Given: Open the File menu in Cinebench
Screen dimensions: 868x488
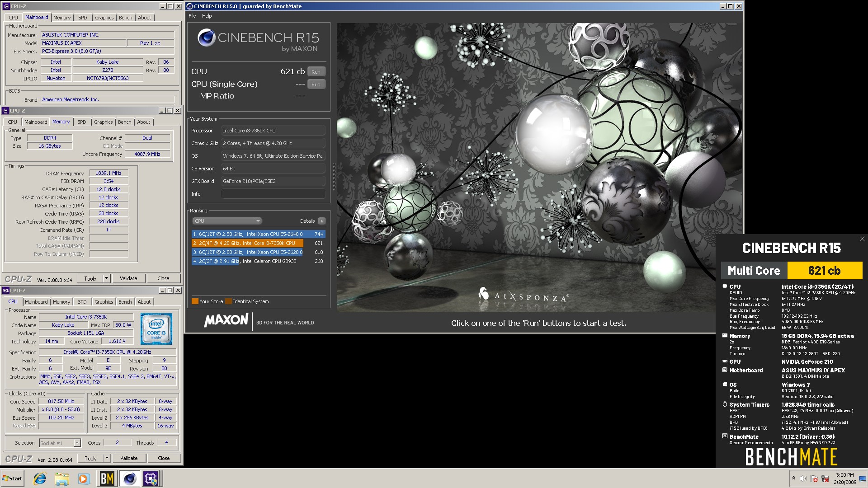Looking at the screenshot, I should pyautogui.click(x=192, y=16).
